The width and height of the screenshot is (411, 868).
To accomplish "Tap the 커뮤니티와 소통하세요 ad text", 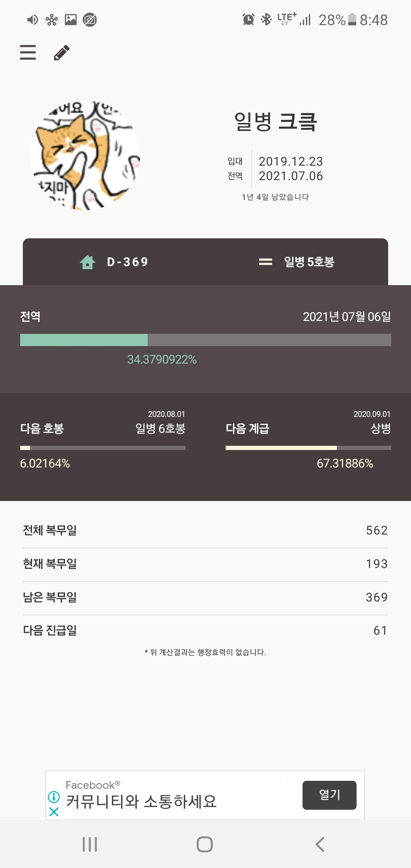I will (142, 801).
